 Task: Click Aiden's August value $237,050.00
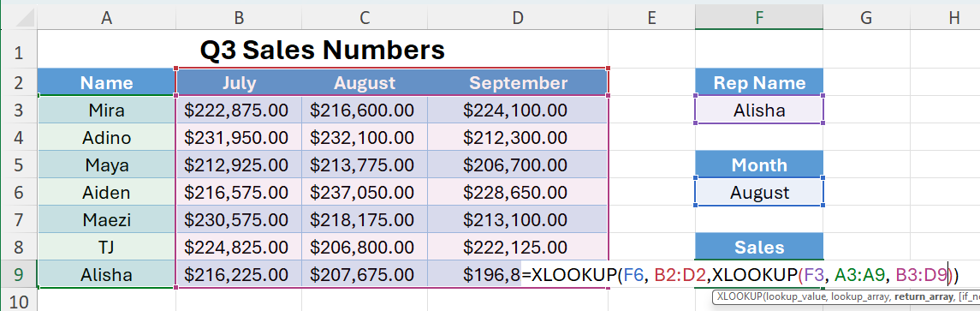coord(365,192)
